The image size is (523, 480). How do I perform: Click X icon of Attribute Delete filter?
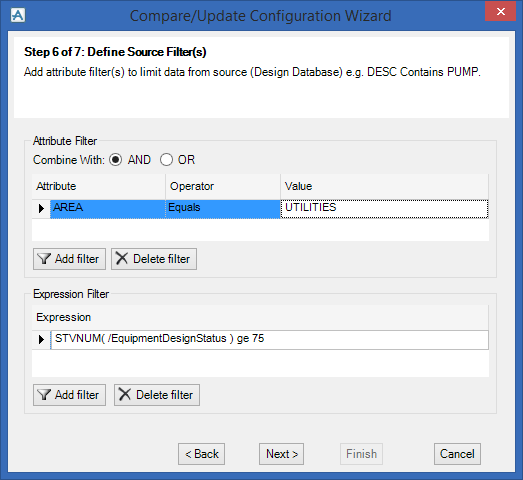point(122,258)
